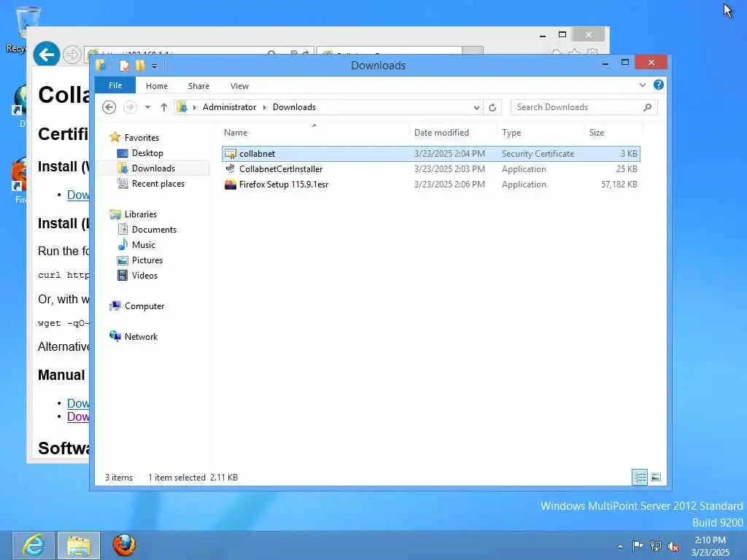747x560 pixels.
Task: Open the Pictures library
Action: tap(147, 260)
